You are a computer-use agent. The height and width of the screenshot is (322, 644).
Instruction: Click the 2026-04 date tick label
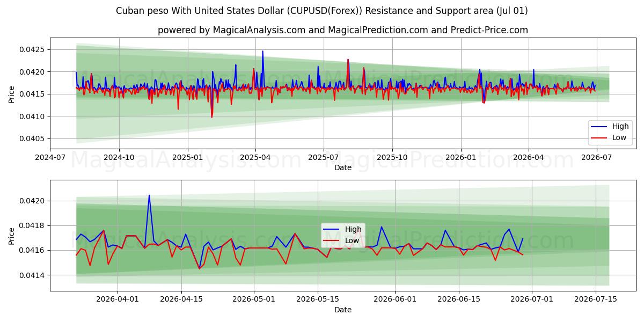click(529, 158)
